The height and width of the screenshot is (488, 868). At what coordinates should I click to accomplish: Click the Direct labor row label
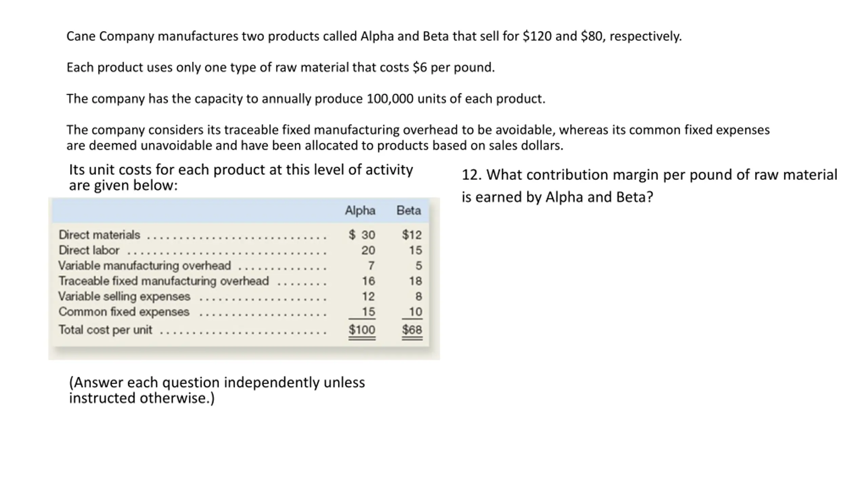click(89, 250)
